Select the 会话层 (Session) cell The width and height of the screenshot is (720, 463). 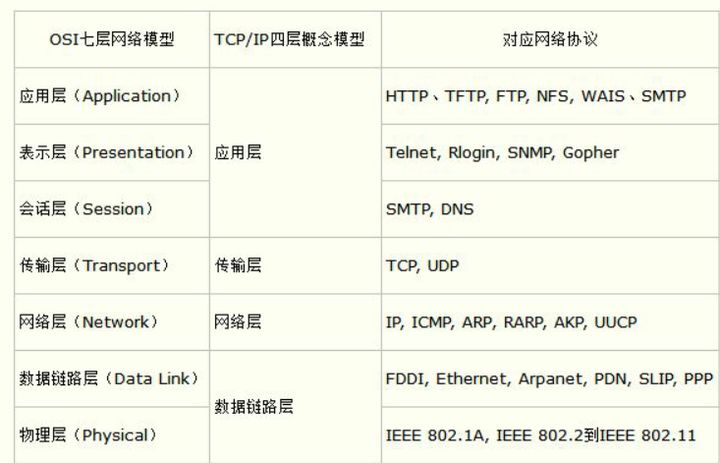click(87, 209)
